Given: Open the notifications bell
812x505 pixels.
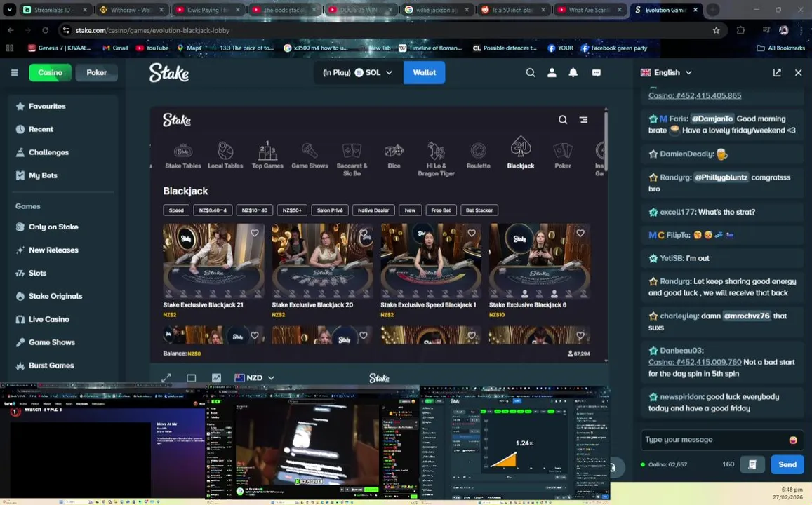Looking at the screenshot, I should click(x=573, y=73).
